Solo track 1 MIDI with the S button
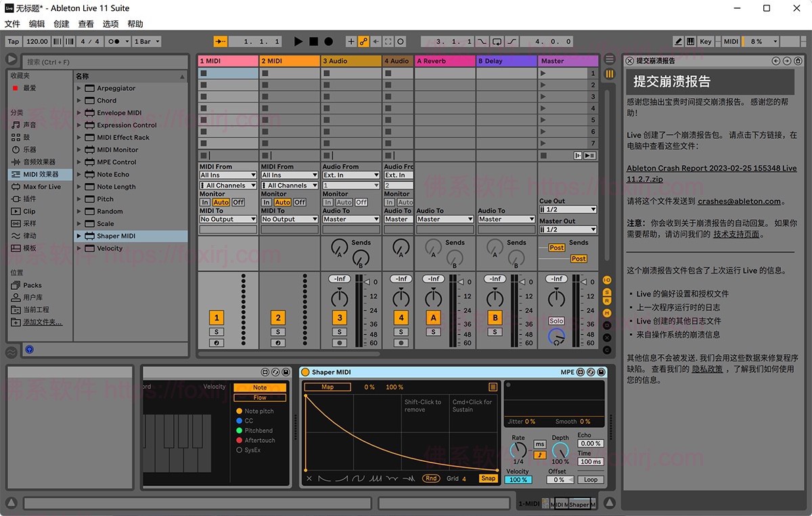Viewport: 812px width, 516px height. (x=217, y=332)
